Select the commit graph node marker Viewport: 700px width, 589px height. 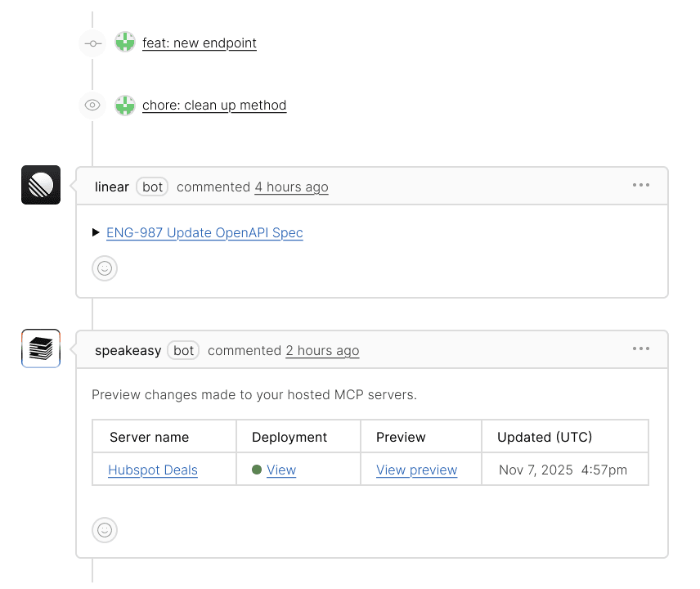tap(92, 43)
